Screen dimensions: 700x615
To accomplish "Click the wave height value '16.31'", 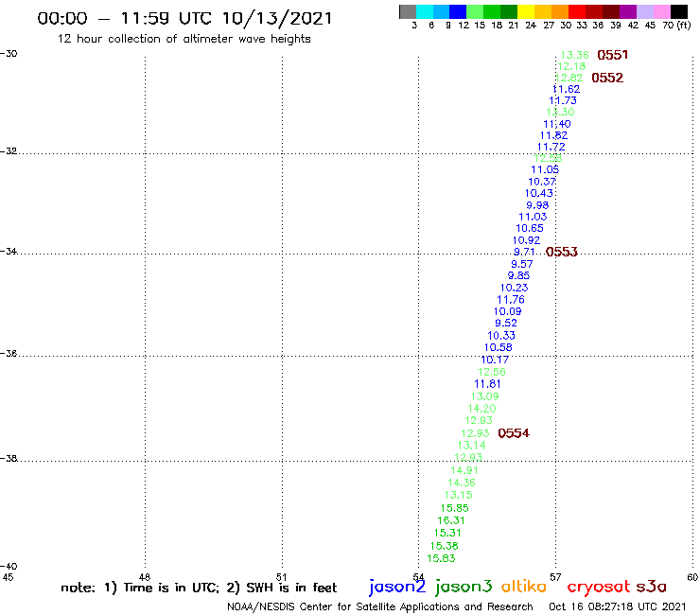I will click(x=451, y=520).
